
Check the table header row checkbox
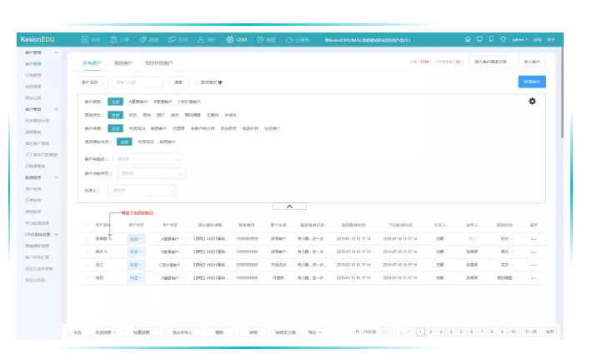point(87,225)
